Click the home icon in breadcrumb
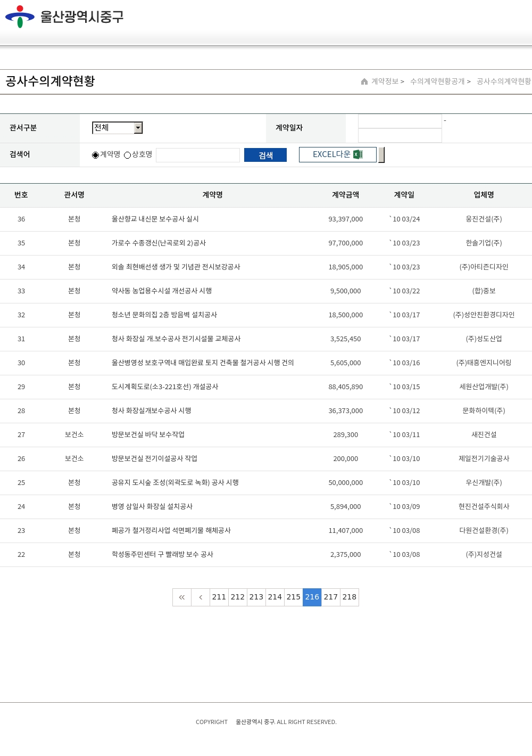This screenshot has width=532, height=756. pyautogui.click(x=364, y=81)
